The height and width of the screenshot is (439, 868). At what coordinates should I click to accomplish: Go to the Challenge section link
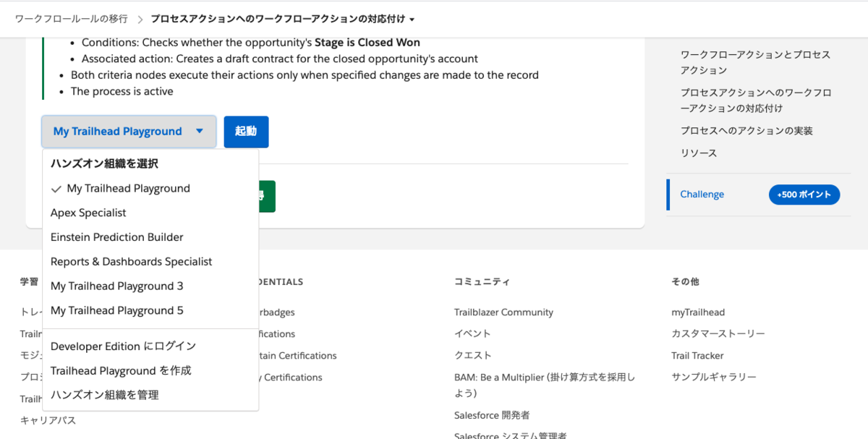pos(702,195)
